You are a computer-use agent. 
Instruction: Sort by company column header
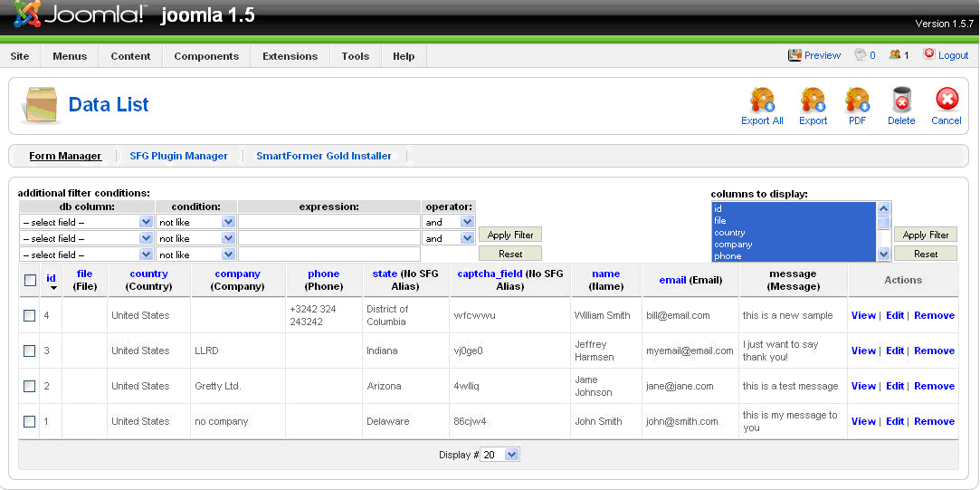237,274
